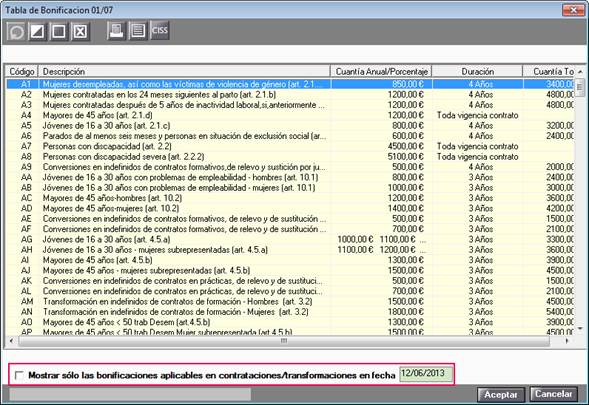The width and height of the screenshot is (589, 405).
Task: Click the 1800,00 € amount in row AN
Action: coord(405,311)
